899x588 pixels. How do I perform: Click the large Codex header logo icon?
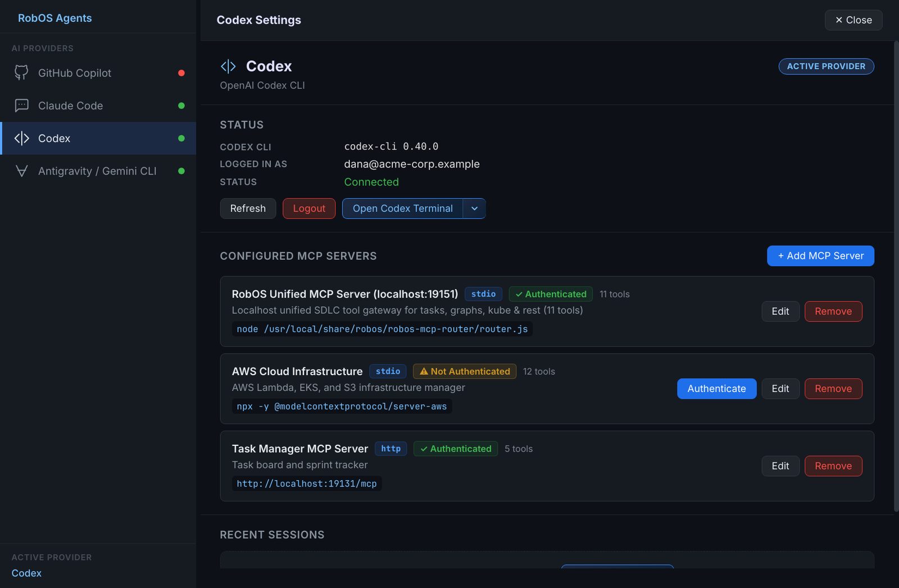pos(228,66)
